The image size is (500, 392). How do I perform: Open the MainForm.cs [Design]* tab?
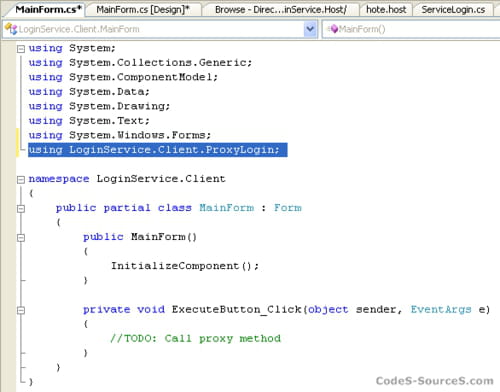tap(143, 10)
